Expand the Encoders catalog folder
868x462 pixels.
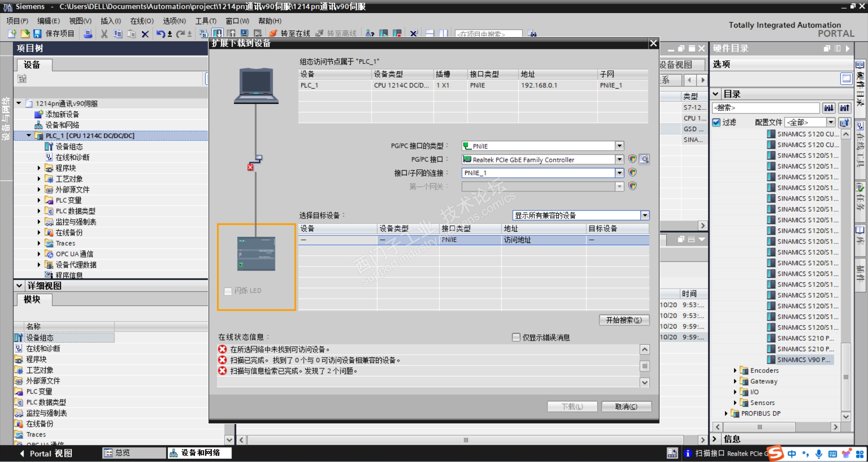point(735,370)
